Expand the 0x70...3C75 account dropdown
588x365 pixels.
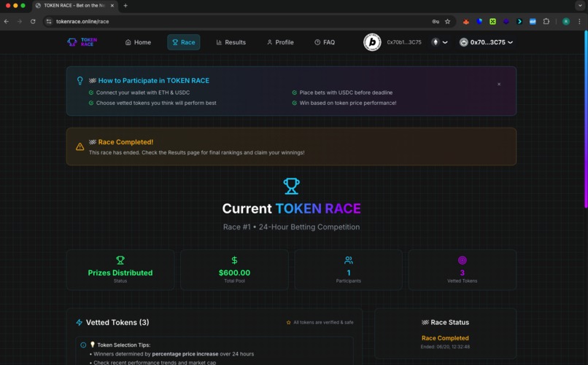[x=486, y=42]
